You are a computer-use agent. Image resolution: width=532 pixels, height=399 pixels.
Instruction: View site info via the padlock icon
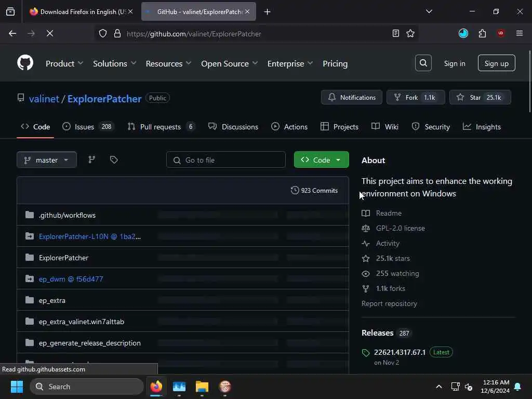point(117,33)
